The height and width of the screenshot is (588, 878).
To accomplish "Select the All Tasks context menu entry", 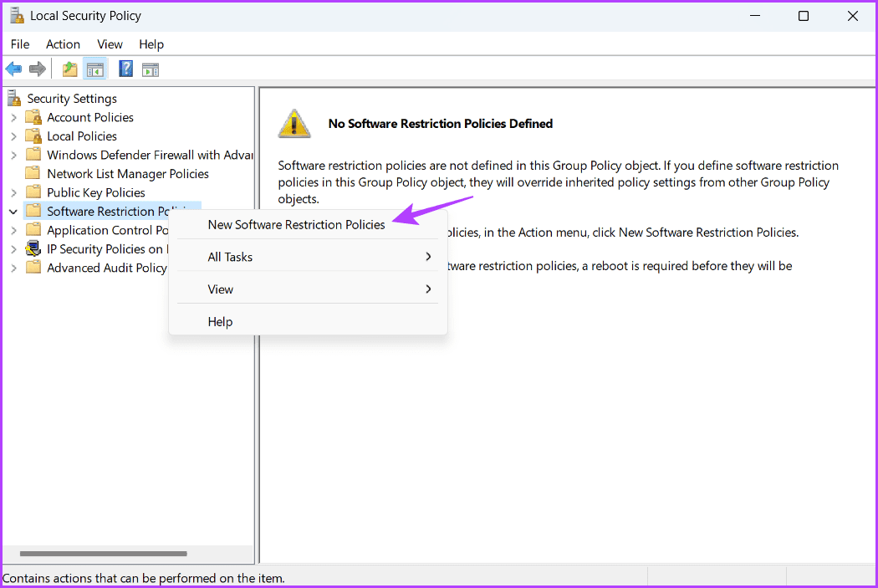I will point(308,257).
